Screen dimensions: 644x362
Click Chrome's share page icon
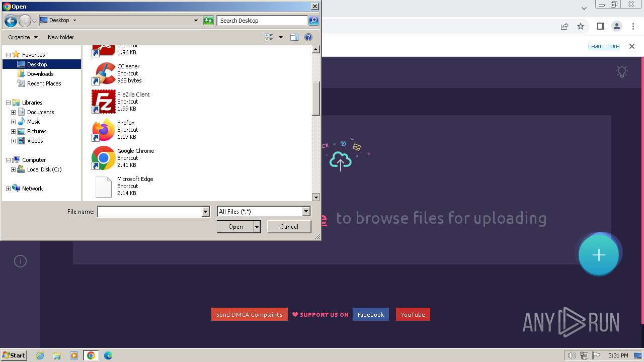(565, 26)
